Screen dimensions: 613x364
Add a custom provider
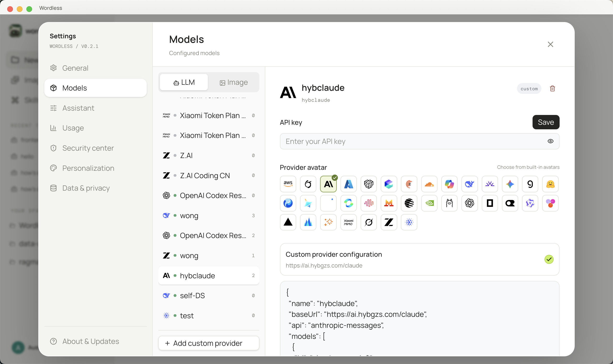coord(209,343)
